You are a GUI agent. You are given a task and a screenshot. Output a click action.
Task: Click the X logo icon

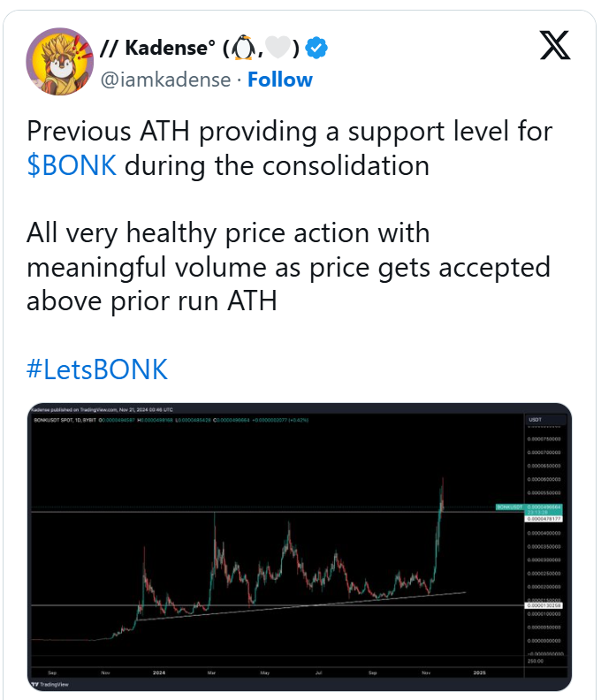[x=555, y=46]
